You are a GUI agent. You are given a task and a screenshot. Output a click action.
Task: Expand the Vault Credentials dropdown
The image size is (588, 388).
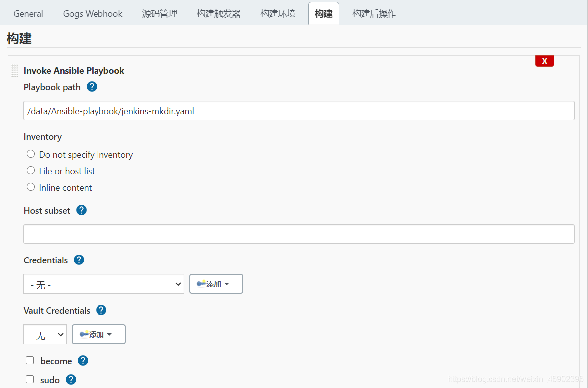coord(45,334)
